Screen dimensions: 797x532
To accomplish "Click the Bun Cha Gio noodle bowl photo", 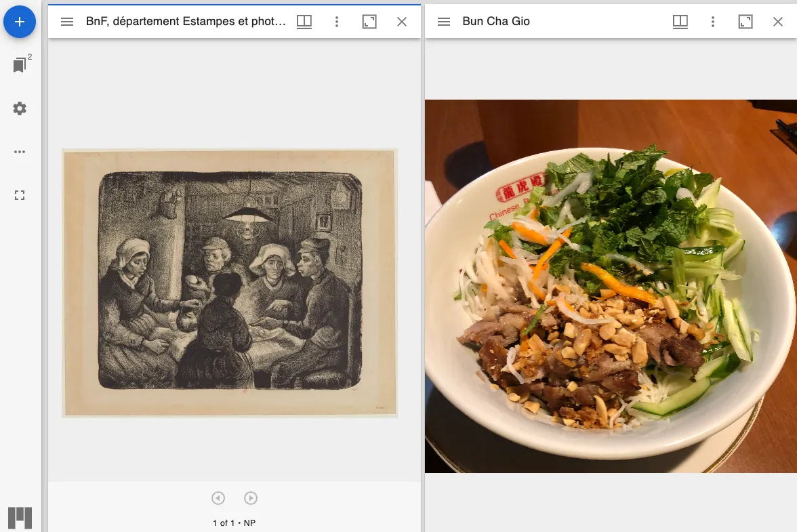I will pos(611,286).
